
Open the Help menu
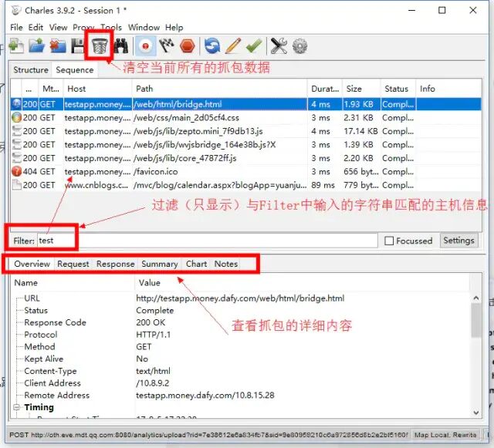click(x=174, y=28)
